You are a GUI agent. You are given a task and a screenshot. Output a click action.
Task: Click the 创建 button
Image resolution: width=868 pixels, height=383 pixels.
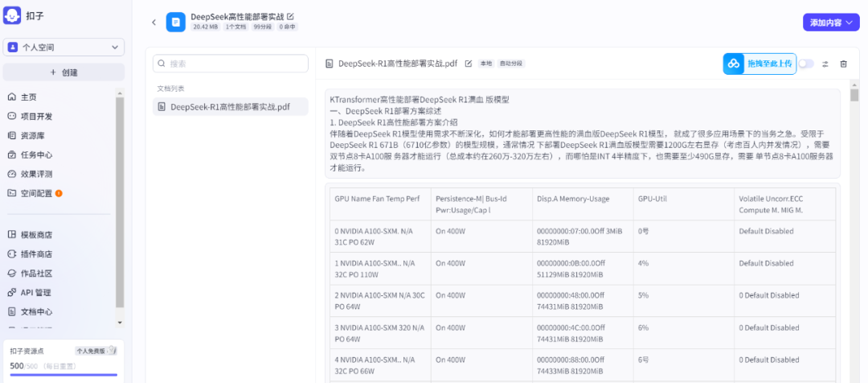(63, 72)
